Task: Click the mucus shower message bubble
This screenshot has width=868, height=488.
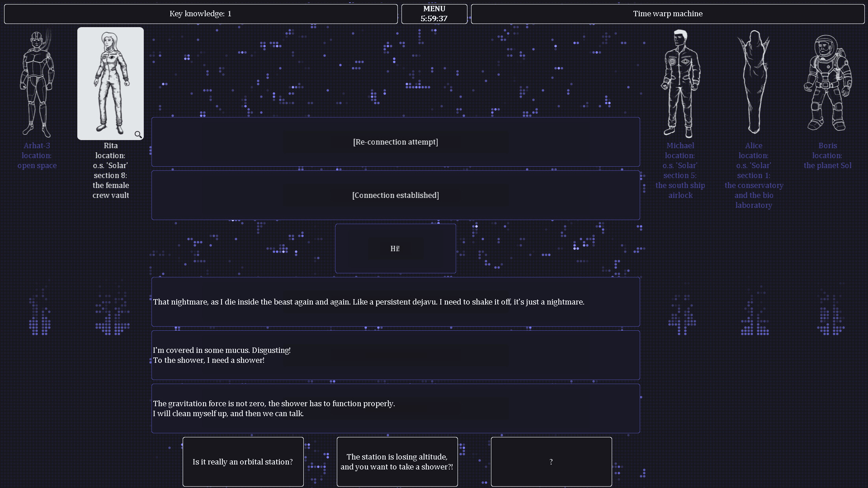Action: (395, 355)
